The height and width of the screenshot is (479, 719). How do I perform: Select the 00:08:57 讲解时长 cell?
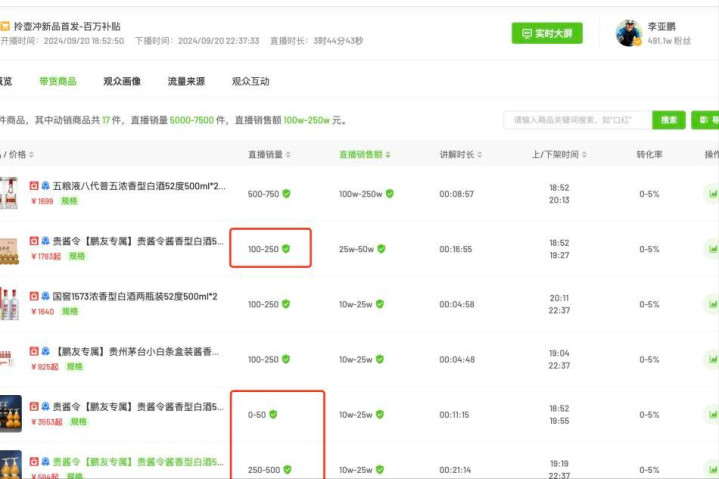tap(456, 194)
